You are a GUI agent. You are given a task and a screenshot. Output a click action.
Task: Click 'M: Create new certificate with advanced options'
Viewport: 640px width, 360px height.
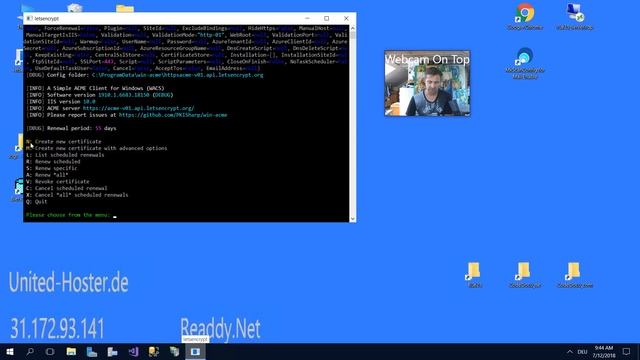(x=96, y=148)
